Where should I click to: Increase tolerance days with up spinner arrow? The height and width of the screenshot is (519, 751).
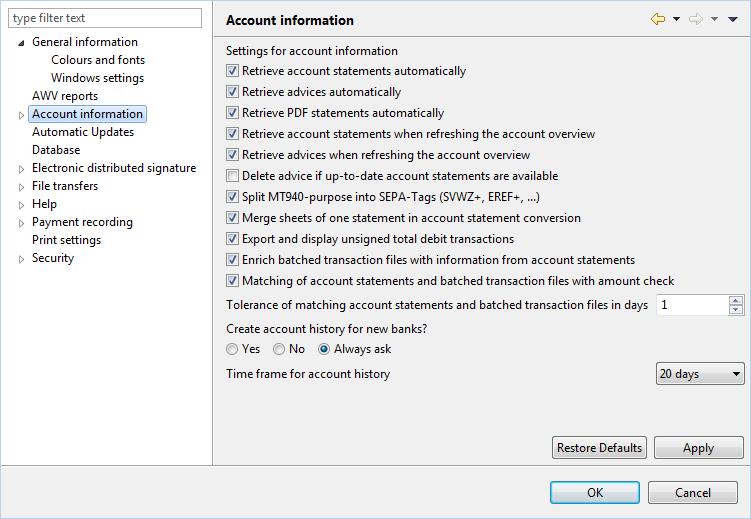(x=736, y=301)
